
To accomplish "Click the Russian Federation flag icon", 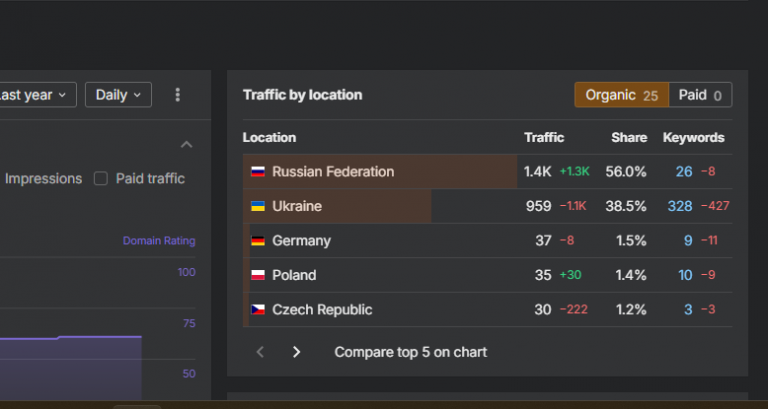I will (257, 172).
